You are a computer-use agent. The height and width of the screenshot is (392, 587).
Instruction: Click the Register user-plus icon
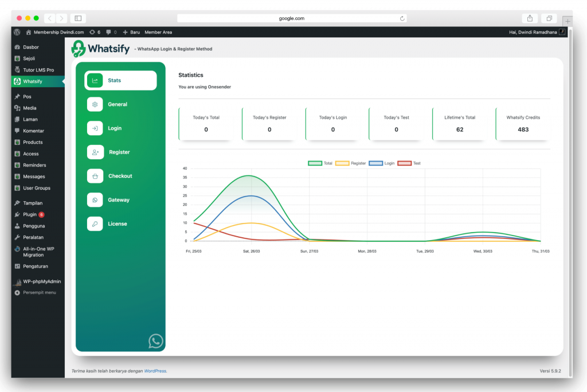[95, 152]
